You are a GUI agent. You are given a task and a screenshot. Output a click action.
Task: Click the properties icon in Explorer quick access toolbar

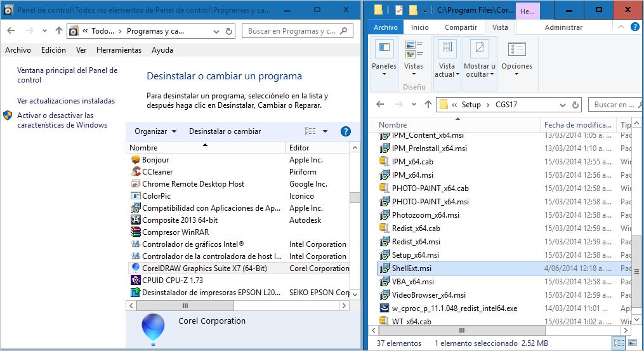(x=399, y=10)
